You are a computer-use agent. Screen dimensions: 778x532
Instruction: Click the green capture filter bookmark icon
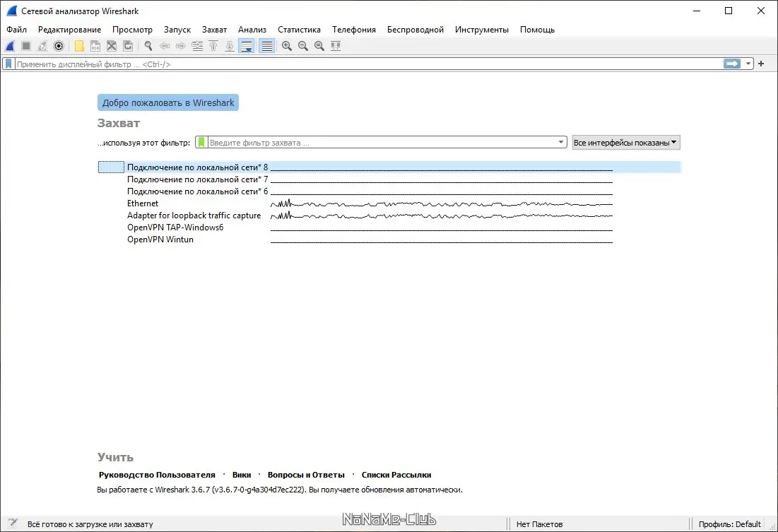[x=201, y=143]
